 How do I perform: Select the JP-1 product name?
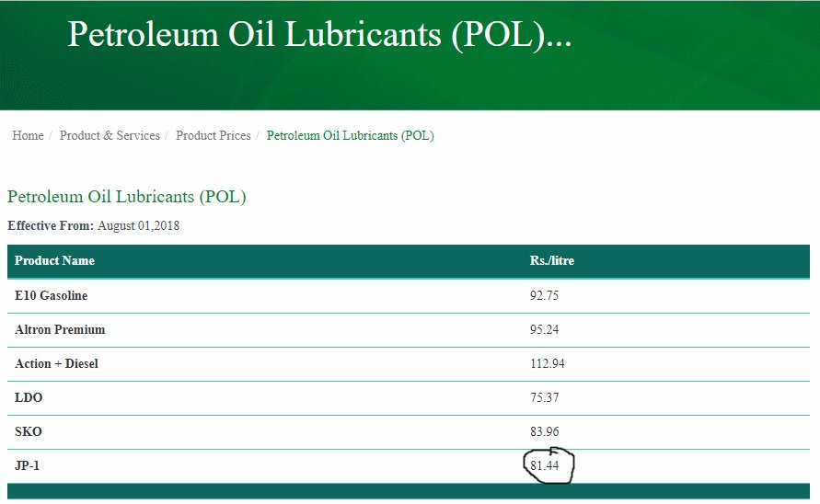pos(27,465)
